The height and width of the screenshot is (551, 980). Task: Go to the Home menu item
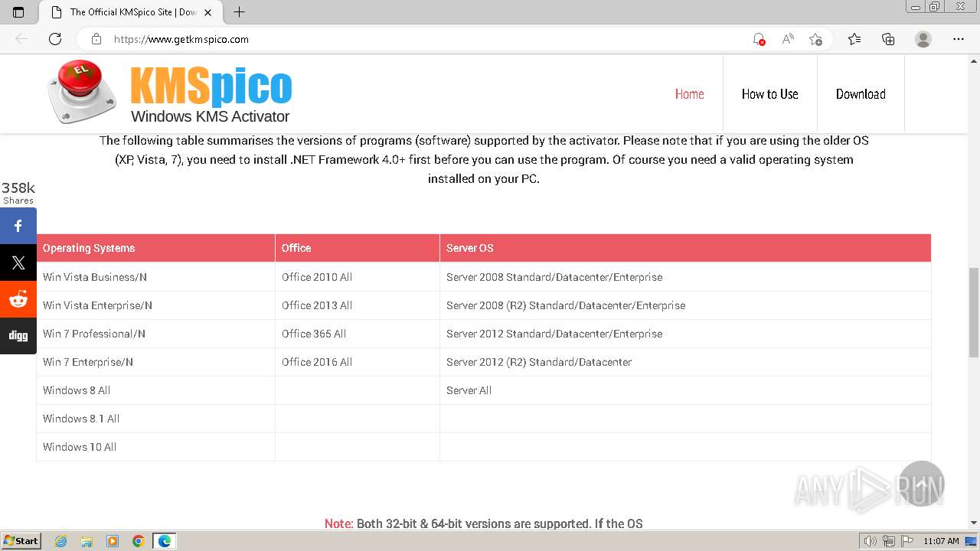coord(689,94)
